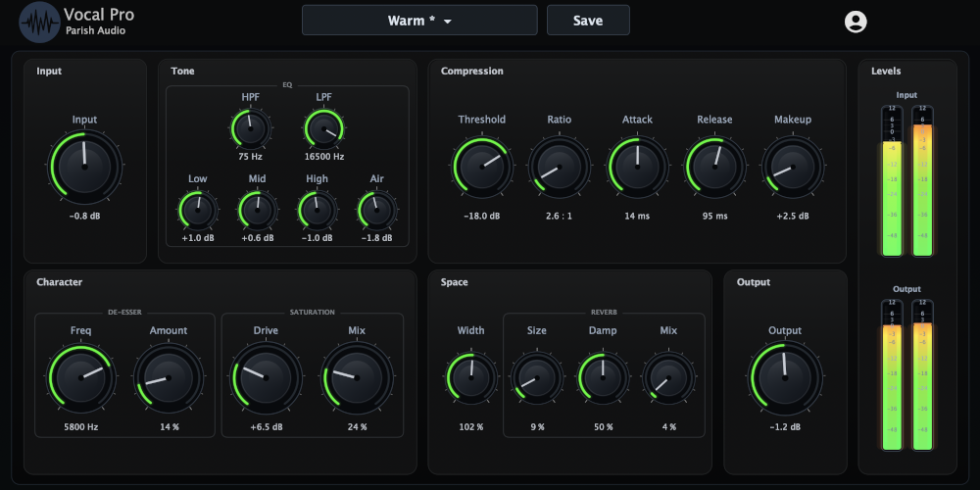Click the Makeup gain knob
This screenshot has width=980, height=490.
pyautogui.click(x=793, y=167)
